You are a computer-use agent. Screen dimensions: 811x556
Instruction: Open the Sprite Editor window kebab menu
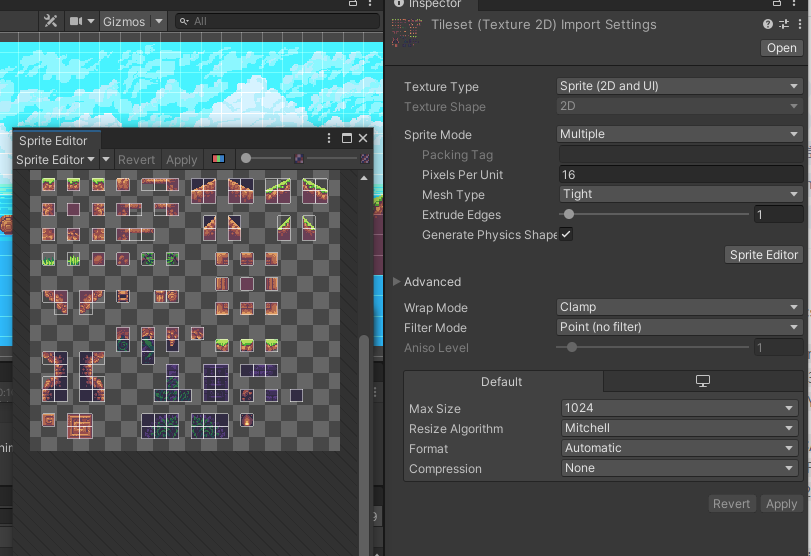point(329,138)
